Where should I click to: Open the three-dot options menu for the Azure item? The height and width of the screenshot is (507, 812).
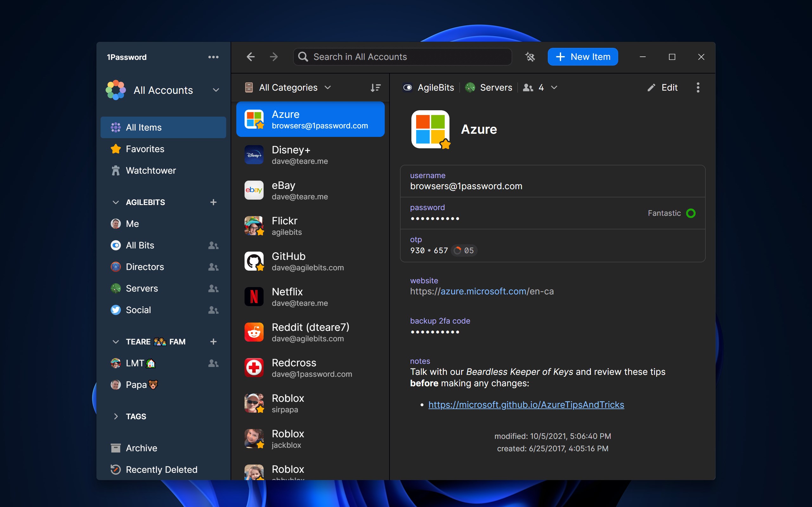pos(698,87)
